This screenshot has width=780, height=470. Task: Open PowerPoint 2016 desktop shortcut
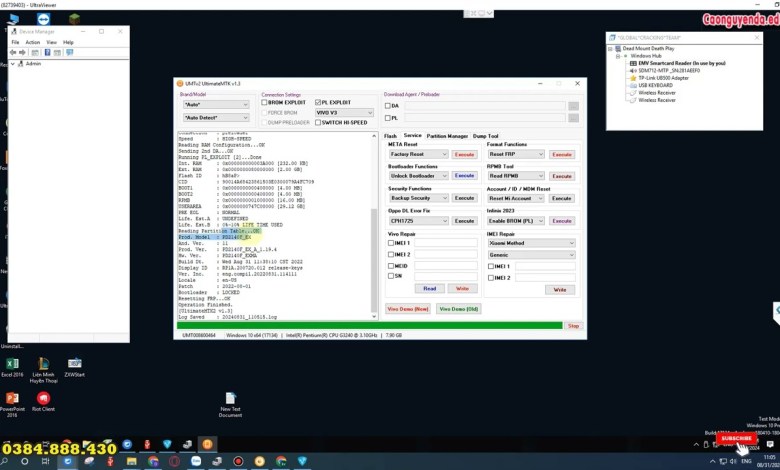[13, 401]
